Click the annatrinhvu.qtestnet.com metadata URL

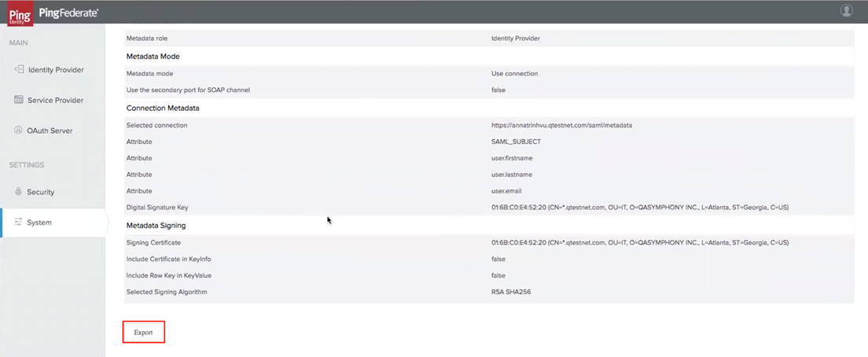[562, 125]
